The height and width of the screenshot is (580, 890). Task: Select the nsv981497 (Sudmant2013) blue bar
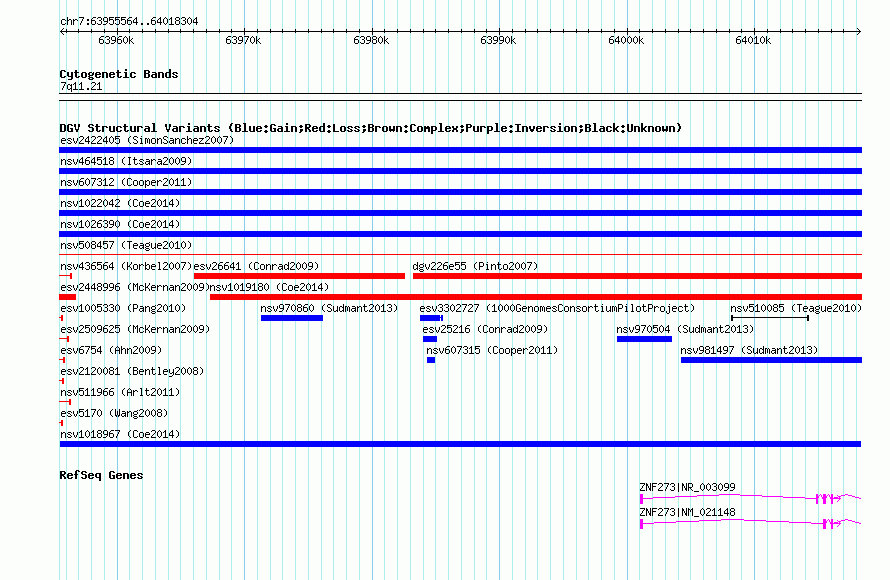coord(771,360)
